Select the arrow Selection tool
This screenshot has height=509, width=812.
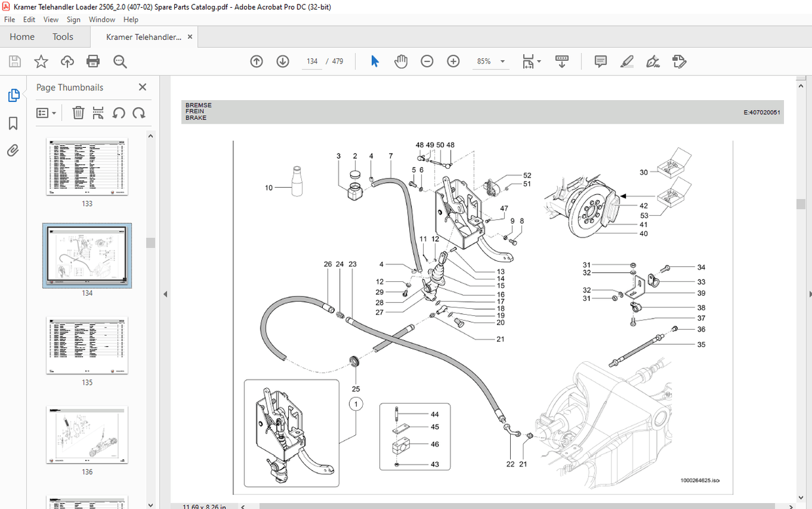point(375,61)
